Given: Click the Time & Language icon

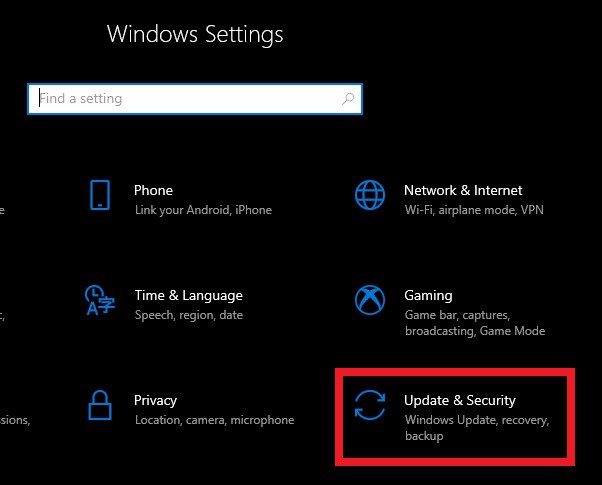Looking at the screenshot, I should coord(99,300).
